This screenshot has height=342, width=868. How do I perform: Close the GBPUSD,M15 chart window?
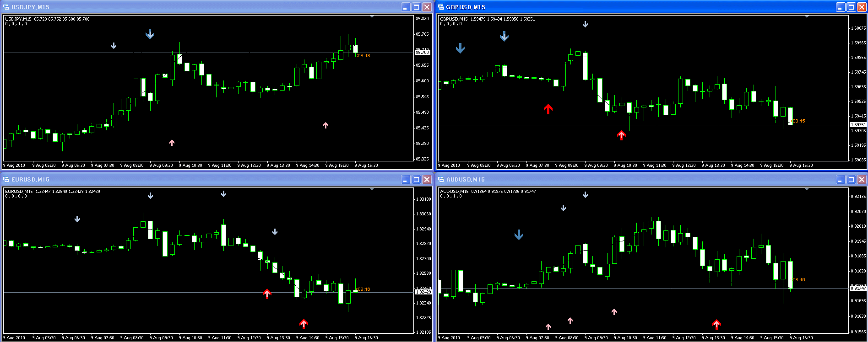862,7
